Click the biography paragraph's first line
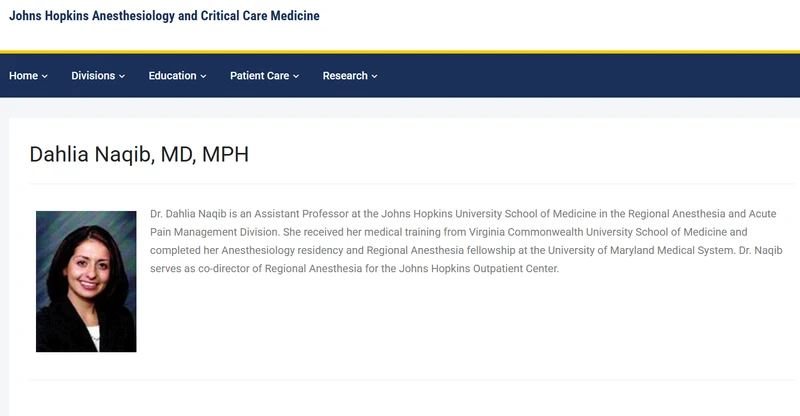The width and height of the screenshot is (800, 416). [470, 215]
